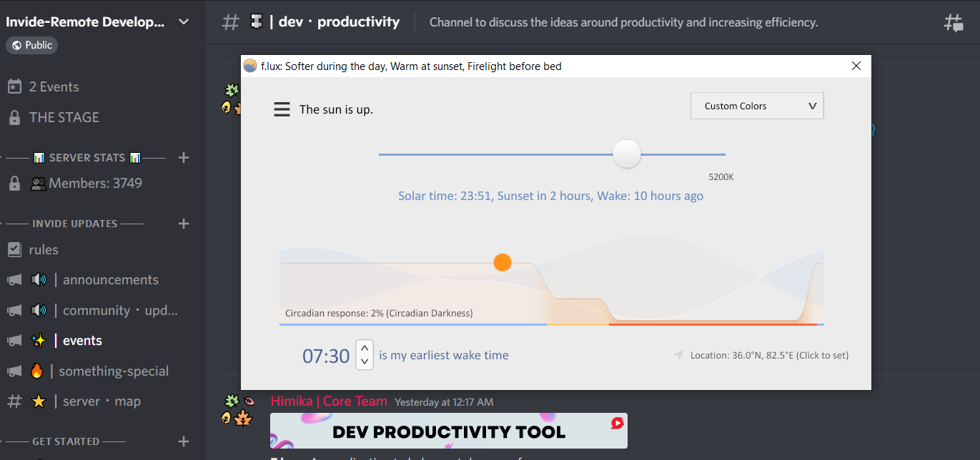Screen dimensions: 980x460
Task: Click the Circadian response: 2% text
Action: (x=379, y=313)
